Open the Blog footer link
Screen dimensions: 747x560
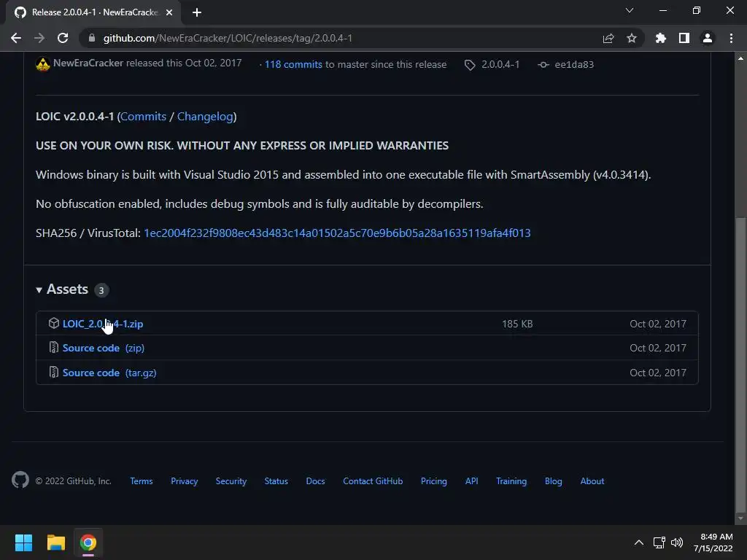point(554,481)
